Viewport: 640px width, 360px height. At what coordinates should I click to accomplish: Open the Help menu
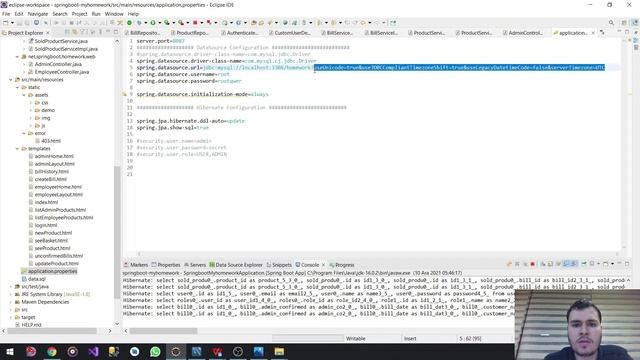click(x=133, y=14)
